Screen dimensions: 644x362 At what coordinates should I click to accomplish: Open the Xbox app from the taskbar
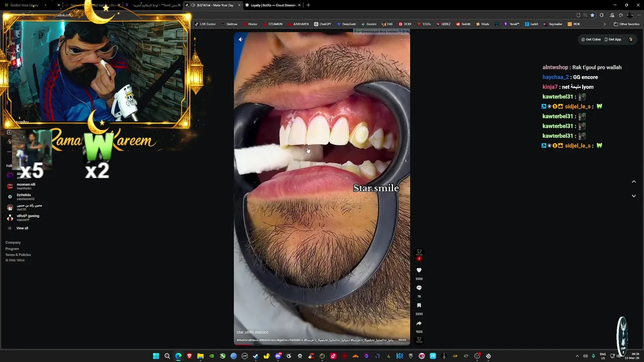point(222,356)
